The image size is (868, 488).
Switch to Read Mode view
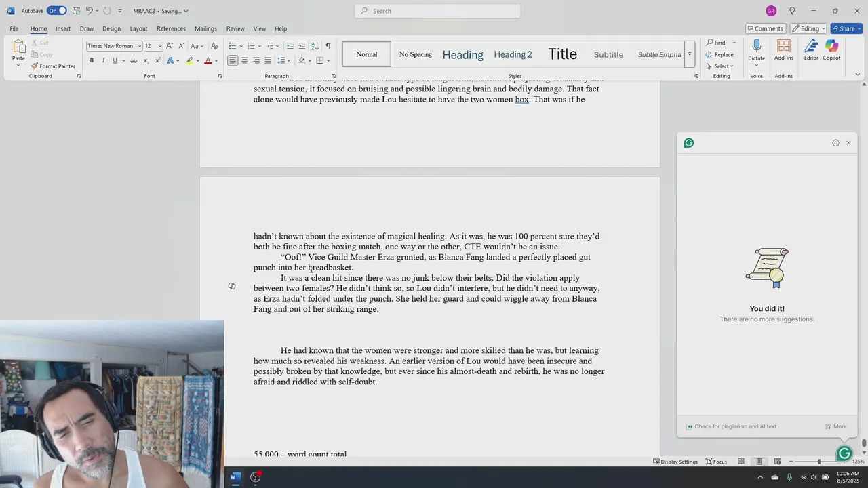click(741, 462)
